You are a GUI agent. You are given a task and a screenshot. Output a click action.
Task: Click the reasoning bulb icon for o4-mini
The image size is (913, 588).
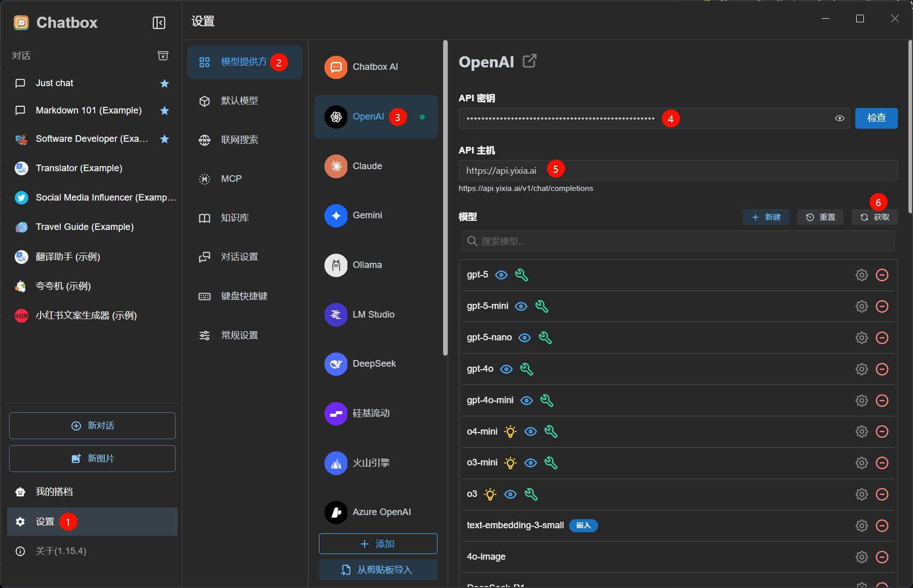(x=510, y=432)
